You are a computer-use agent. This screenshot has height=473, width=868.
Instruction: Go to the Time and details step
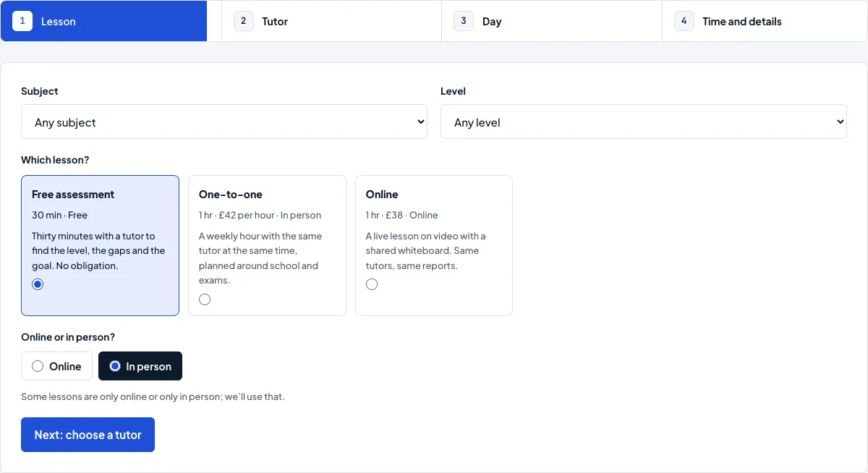click(x=765, y=21)
